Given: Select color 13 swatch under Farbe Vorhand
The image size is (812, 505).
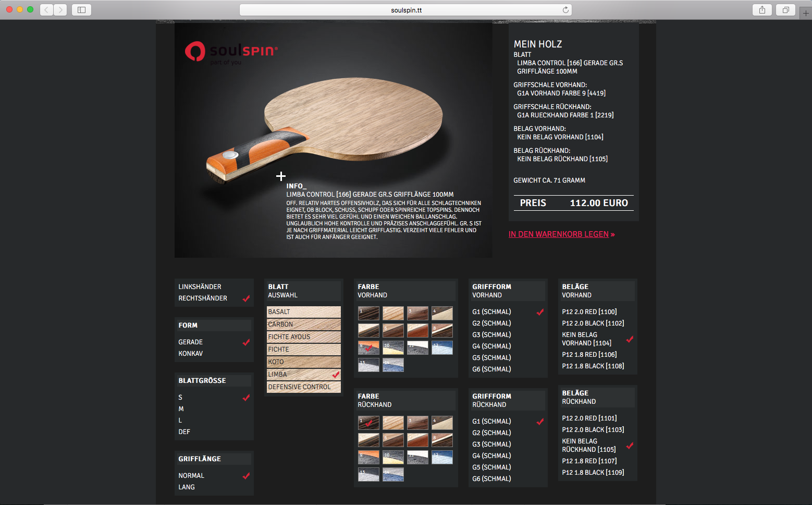Looking at the screenshot, I should click(x=368, y=365).
